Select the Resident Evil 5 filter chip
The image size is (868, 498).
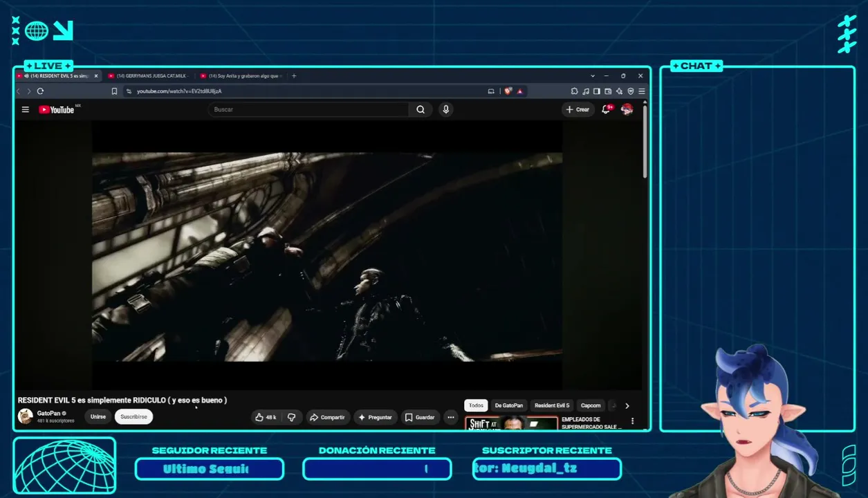click(x=552, y=405)
